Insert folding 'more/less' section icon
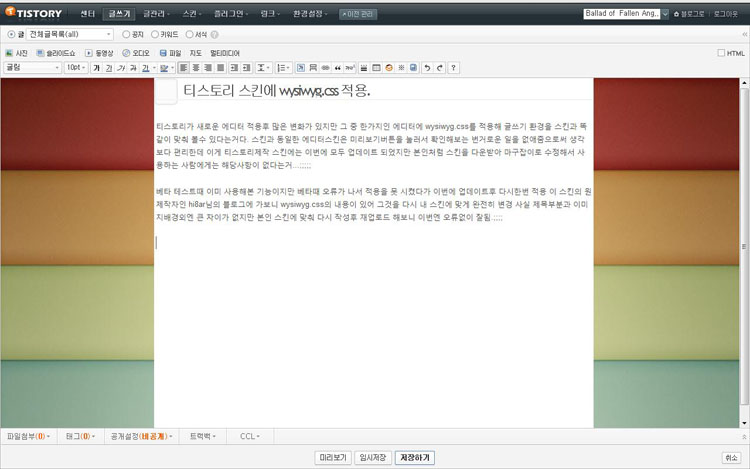The width and height of the screenshot is (750, 469). [313, 68]
